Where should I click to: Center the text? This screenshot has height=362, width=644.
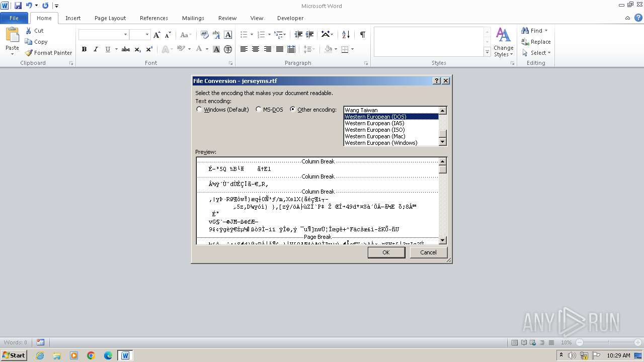coord(256,49)
